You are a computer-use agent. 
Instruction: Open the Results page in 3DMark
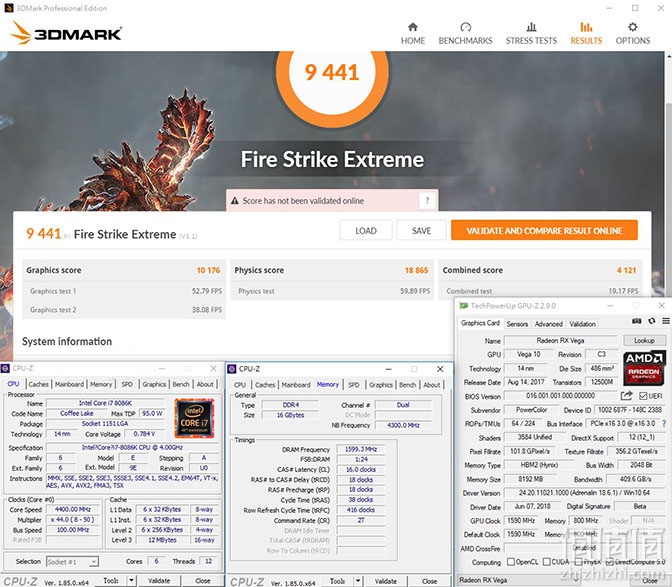pyautogui.click(x=586, y=33)
